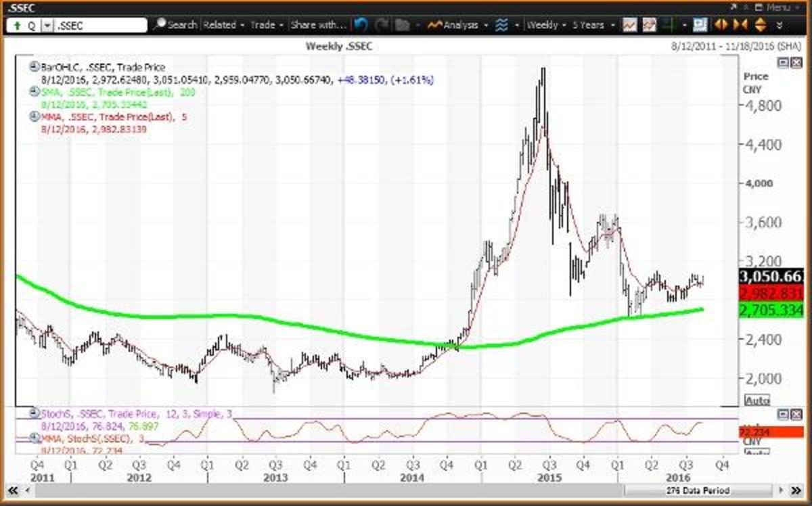Screen dimensions: 812x506
Task: Select the 'Weekly .SSEC' chart title
Action: 340,46
